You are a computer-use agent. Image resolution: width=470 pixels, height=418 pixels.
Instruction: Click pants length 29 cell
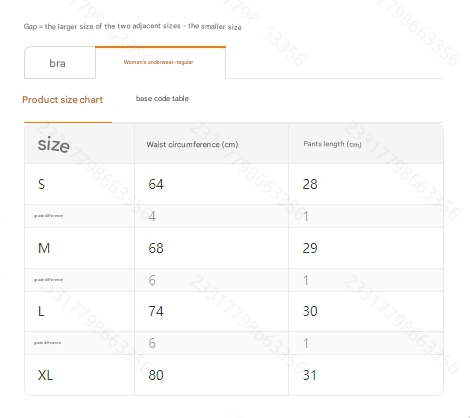(310, 248)
